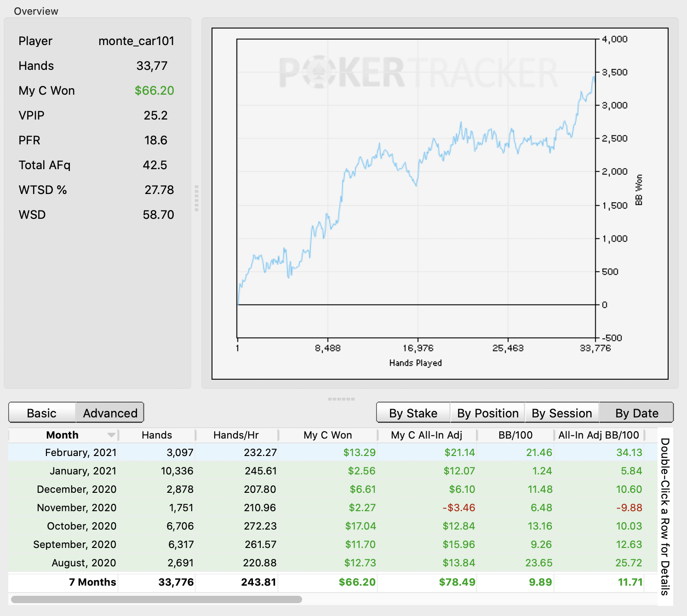Select the By Position tab

[x=487, y=413]
